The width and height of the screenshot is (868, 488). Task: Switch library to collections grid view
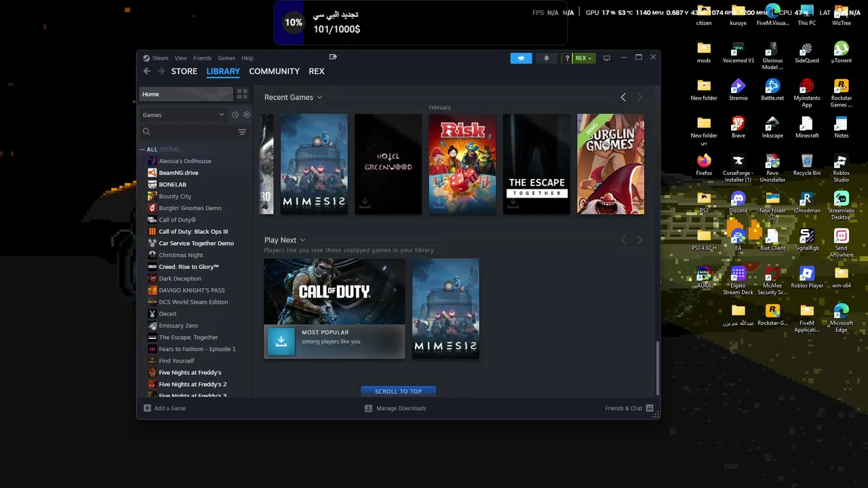pyautogui.click(x=242, y=94)
